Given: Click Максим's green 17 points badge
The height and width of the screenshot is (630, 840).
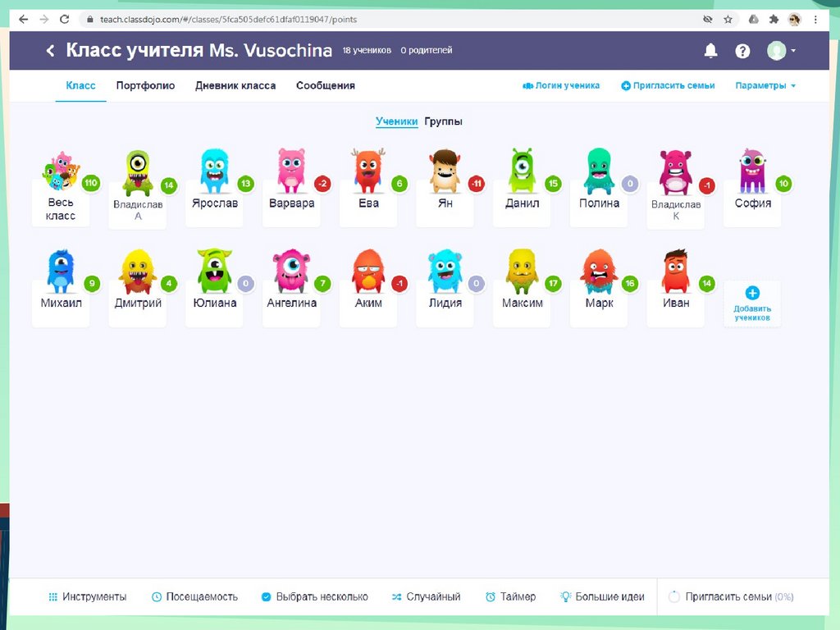Looking at the screenshot, I should 554,283.
